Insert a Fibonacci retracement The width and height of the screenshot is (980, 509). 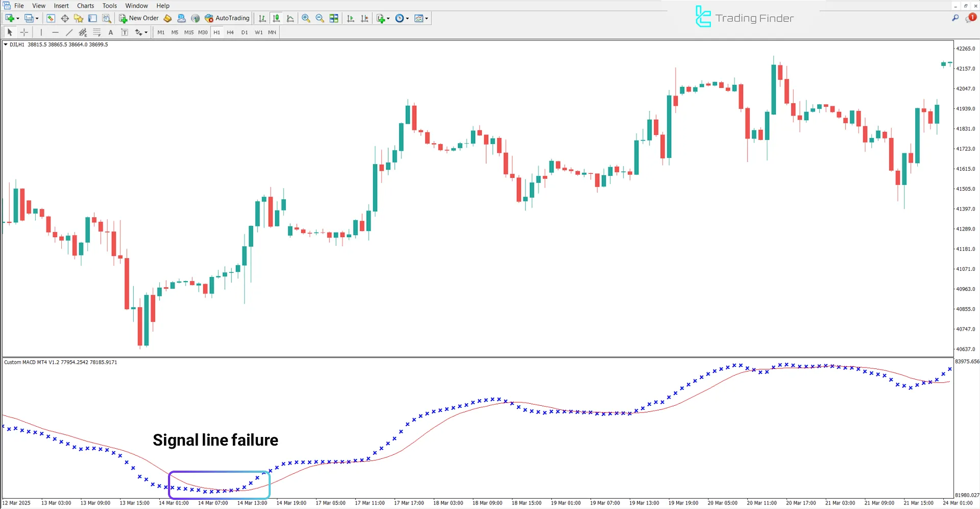(96, 32)
